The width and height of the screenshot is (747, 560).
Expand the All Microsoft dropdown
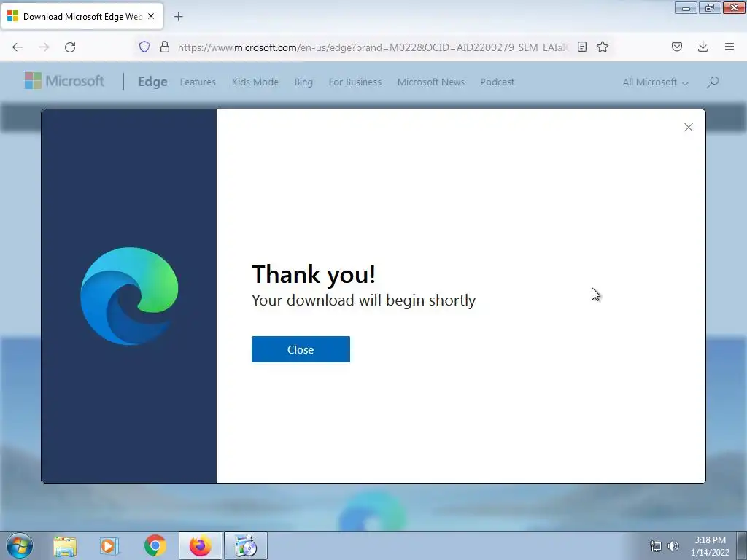pyautogui.click(x=655, y=82)
